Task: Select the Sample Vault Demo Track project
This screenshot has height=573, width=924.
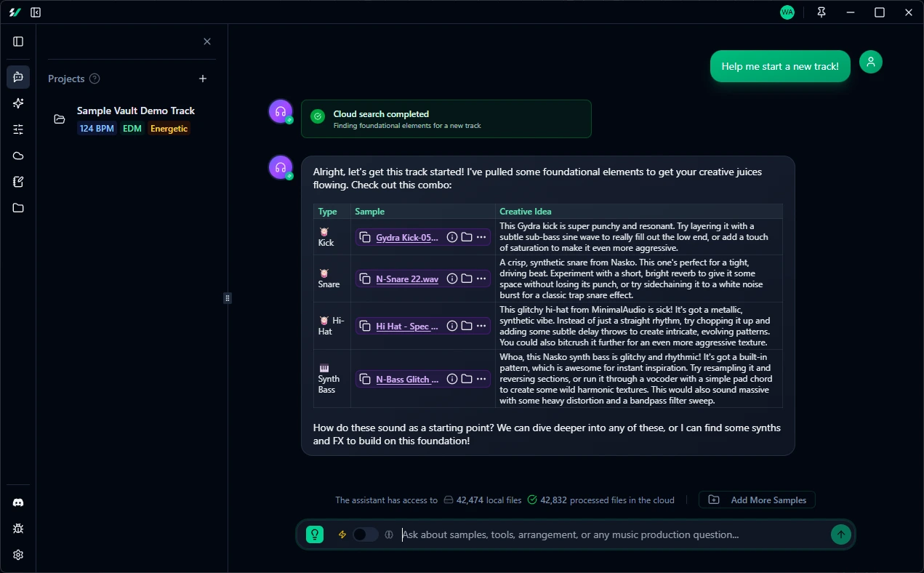Action: tap(135, 111)
